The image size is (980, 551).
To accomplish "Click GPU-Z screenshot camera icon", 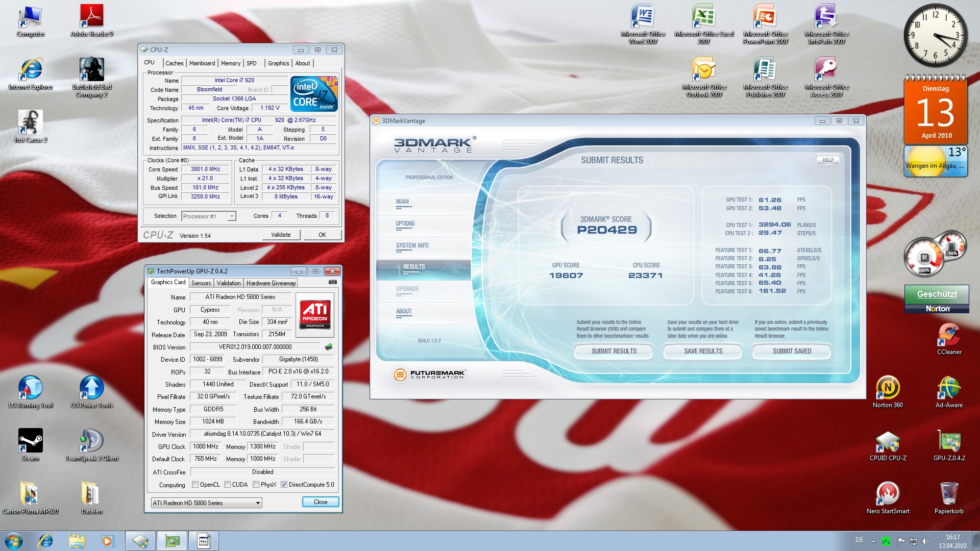I will (333, 282).
